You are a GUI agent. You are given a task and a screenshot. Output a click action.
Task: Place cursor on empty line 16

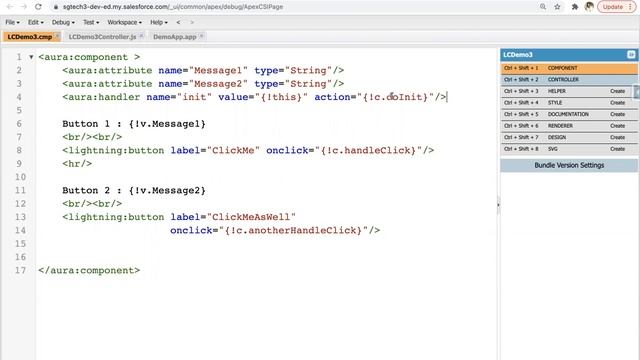[265, 257]
